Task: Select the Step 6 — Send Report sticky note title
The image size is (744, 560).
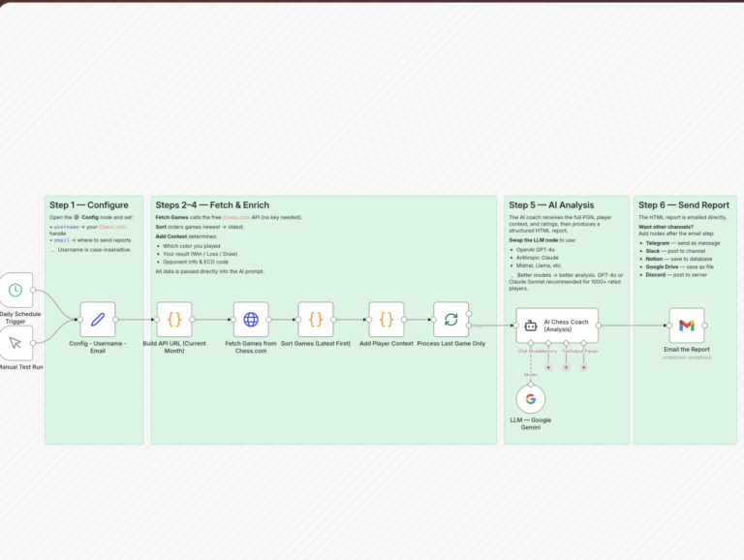Action: (x=684, y=205)
